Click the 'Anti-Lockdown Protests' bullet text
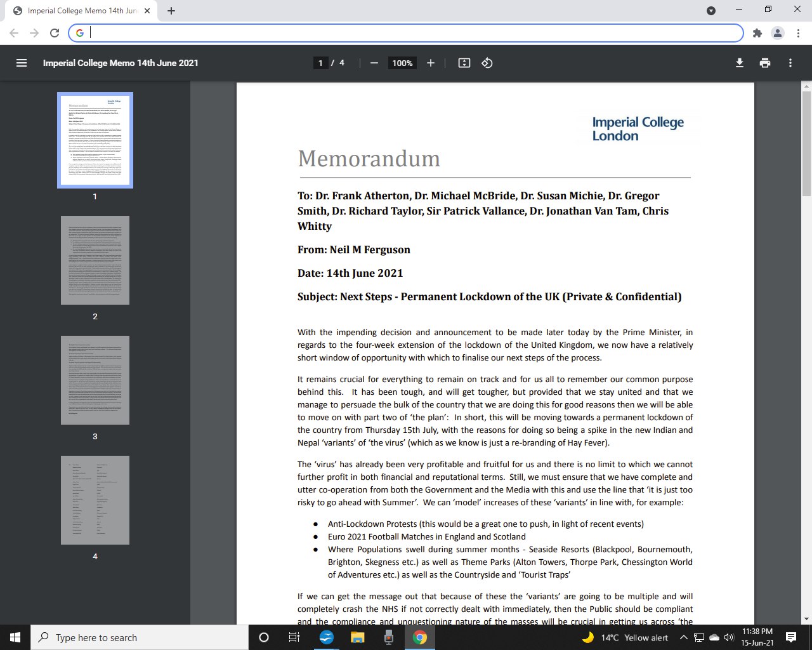 click(x=486, y=524)
